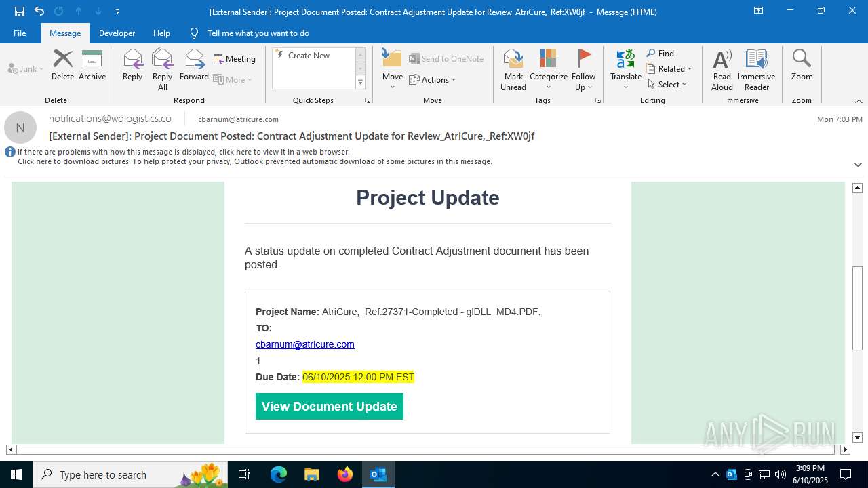Mark the message as Unread
Screen dimensions: 868x488
pyautogui.click(x=513, y=70)
